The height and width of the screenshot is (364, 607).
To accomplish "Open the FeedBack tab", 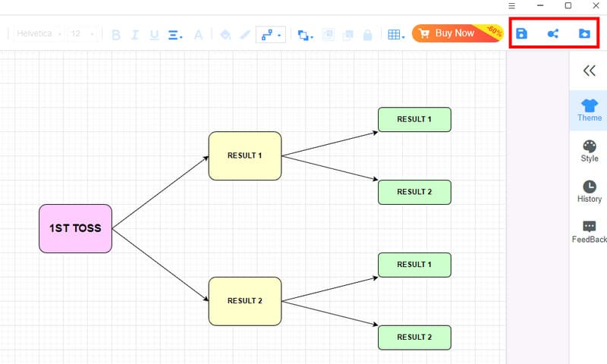I will pyautogui.click(x=590, y=232).
